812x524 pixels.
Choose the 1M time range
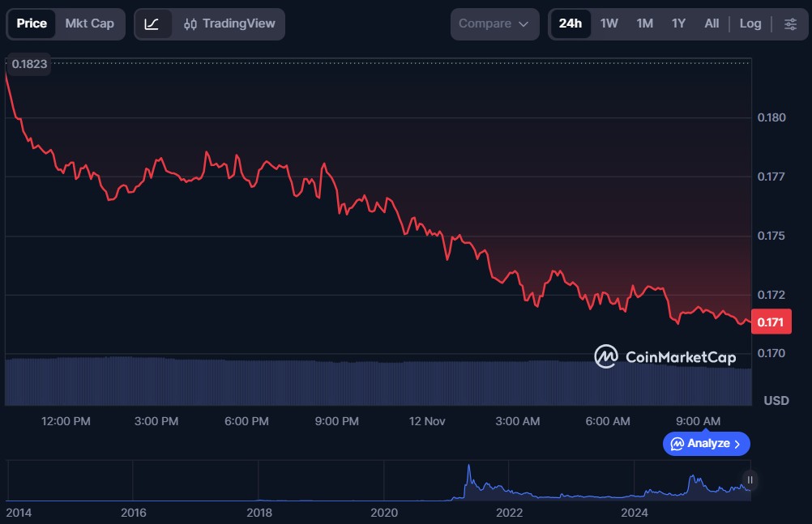[x=644, y=23]
